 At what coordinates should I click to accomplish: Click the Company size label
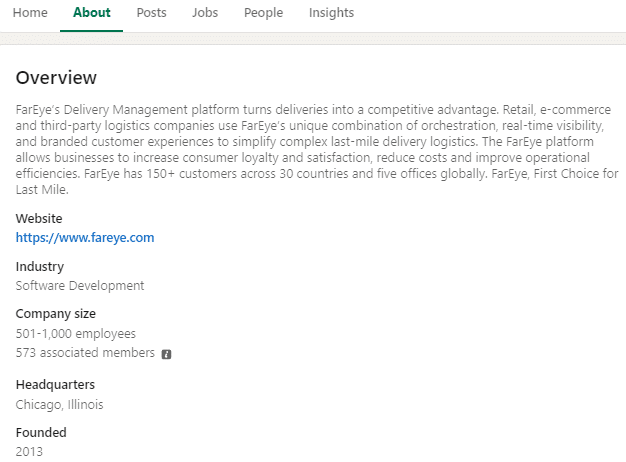click(56, 314)
